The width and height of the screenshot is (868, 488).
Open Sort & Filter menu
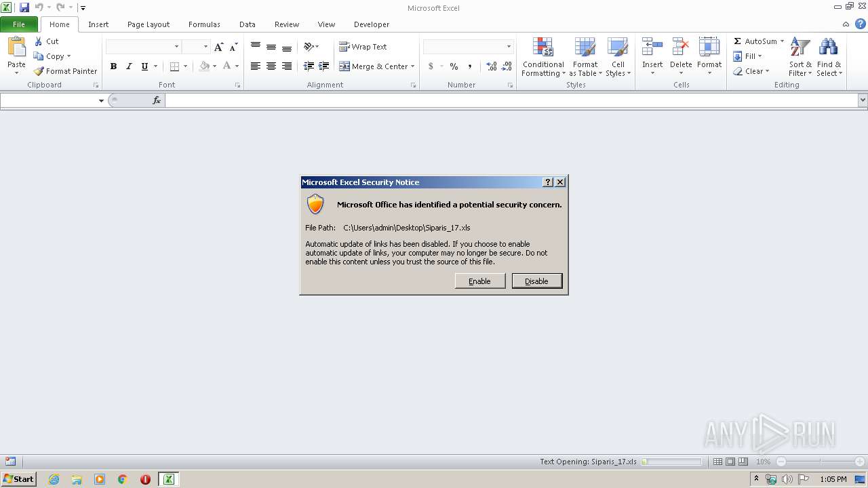[x=800, y=58]
